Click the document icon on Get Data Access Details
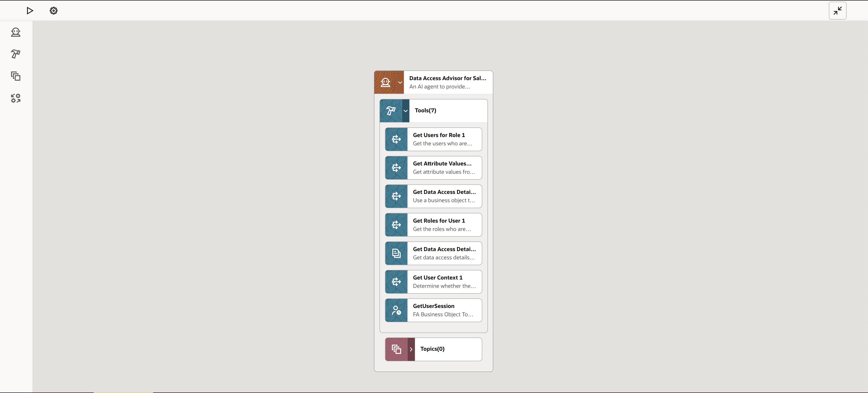 coord(396,253)
